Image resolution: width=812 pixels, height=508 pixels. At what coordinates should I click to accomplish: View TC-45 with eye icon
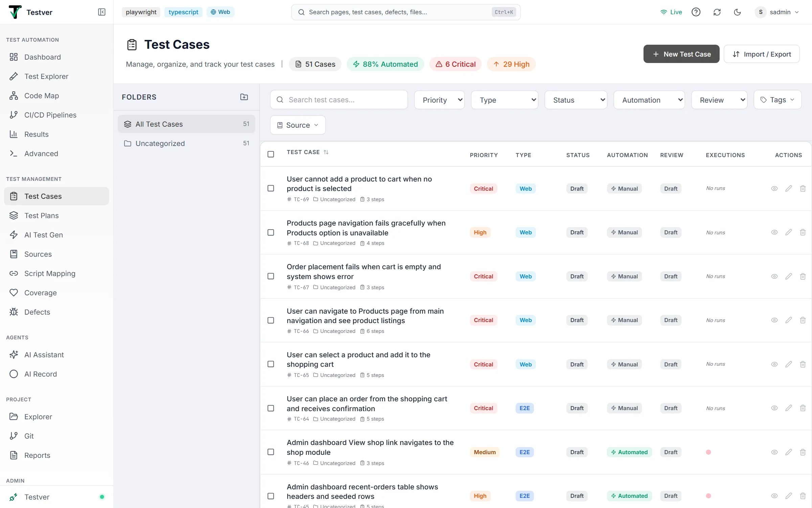(x=774, y=496)
